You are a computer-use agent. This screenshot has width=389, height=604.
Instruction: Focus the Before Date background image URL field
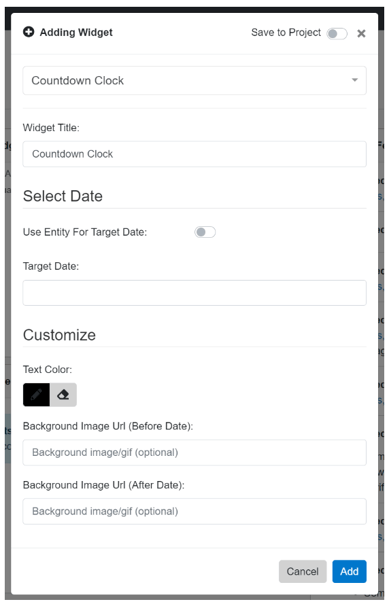(194, 452)
